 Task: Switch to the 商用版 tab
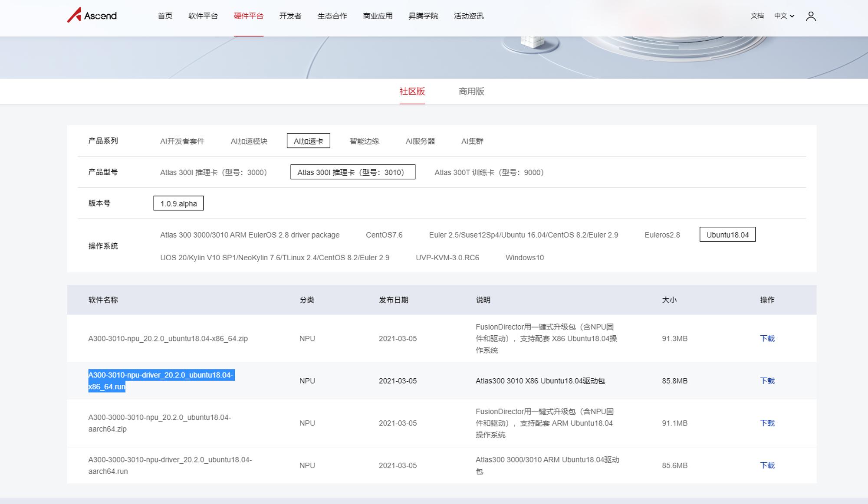click(471, 92)
